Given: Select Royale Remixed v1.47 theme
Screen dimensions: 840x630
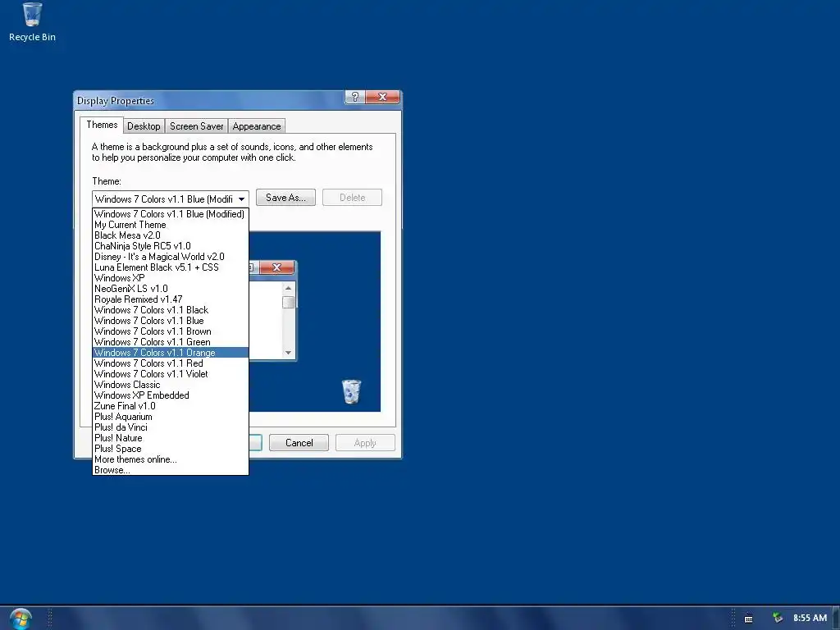Looking at the screenshot, I should tap(171, 299).
